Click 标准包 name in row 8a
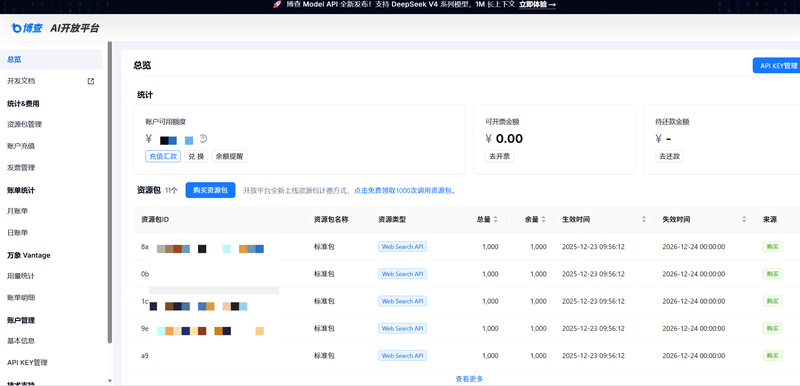This screenshot has width=800, height=386. click(324, 247)
